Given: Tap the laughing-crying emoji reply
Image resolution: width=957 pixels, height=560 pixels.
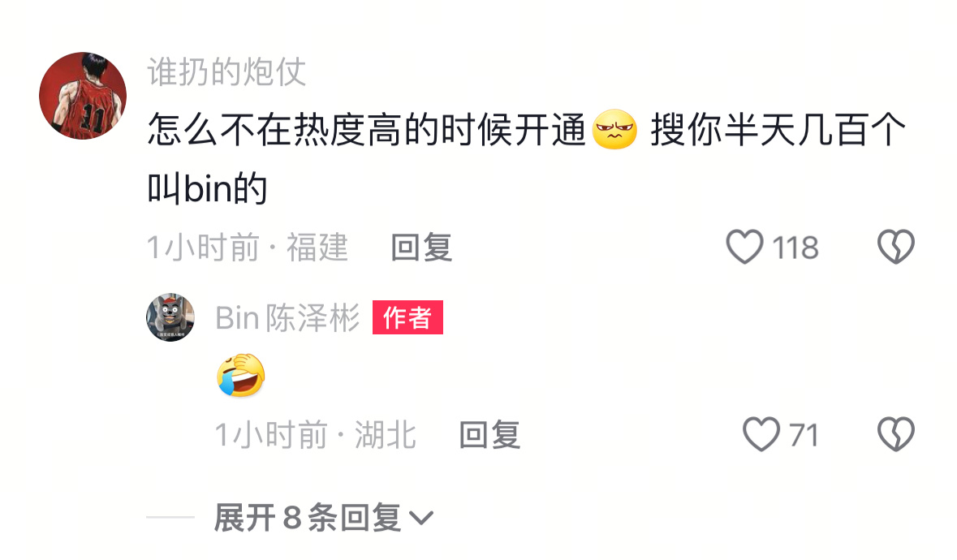Looking at the screenshot, I should [x=241, y=375].
